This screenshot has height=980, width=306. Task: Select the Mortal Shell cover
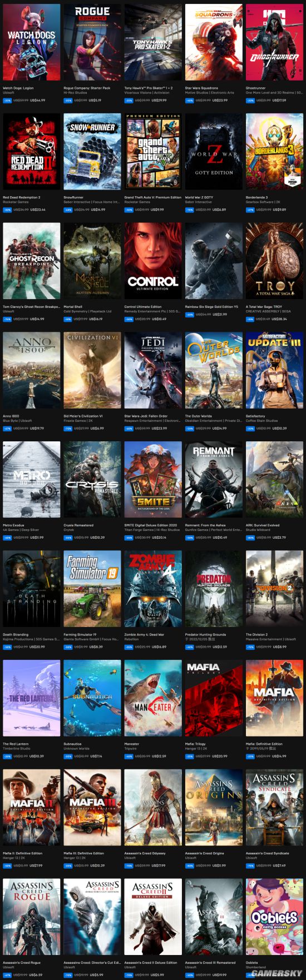(x=92, y=261)
